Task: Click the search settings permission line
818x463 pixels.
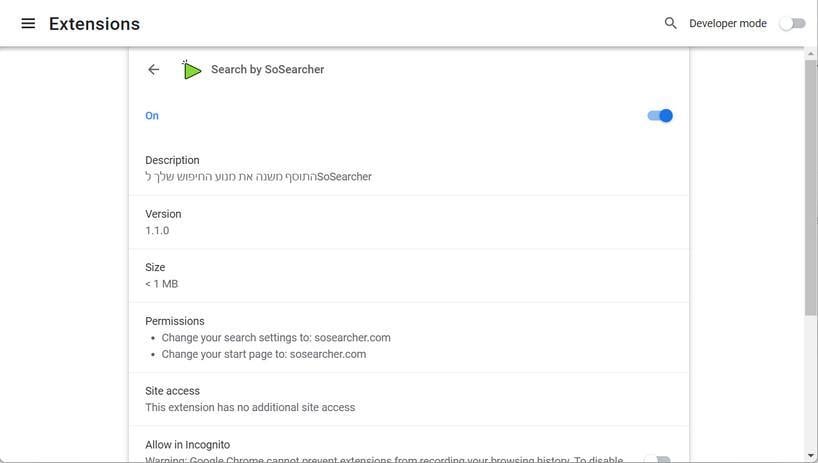Action: click(x=276, y=338)
